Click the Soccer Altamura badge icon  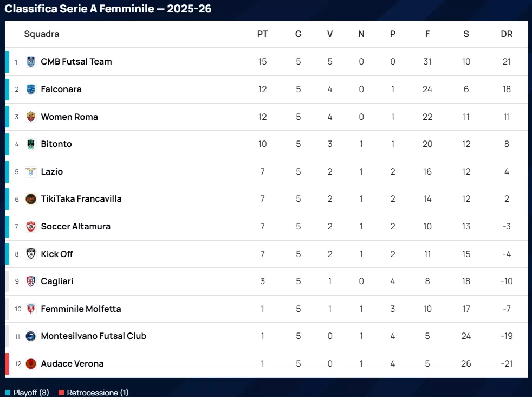point(31,226)
